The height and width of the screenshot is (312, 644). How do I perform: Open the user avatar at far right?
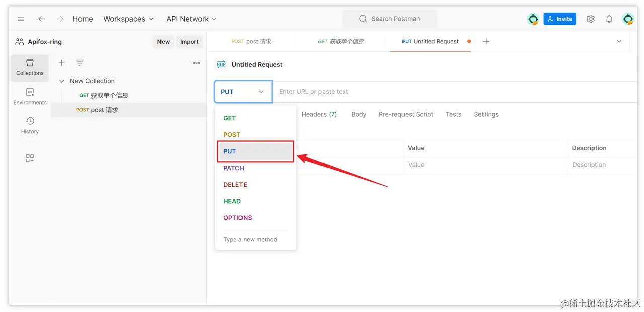click(x=628, y=19)
